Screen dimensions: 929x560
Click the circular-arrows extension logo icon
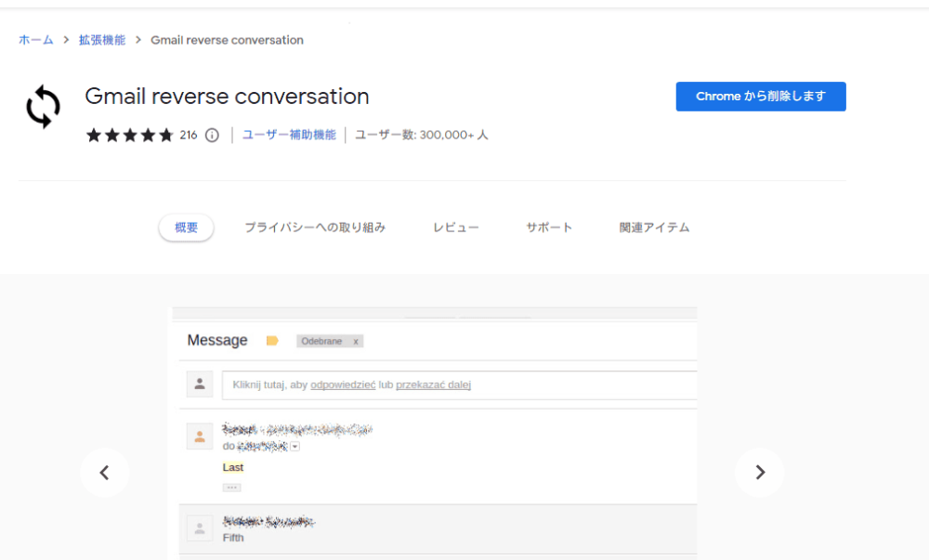[44, 107]
